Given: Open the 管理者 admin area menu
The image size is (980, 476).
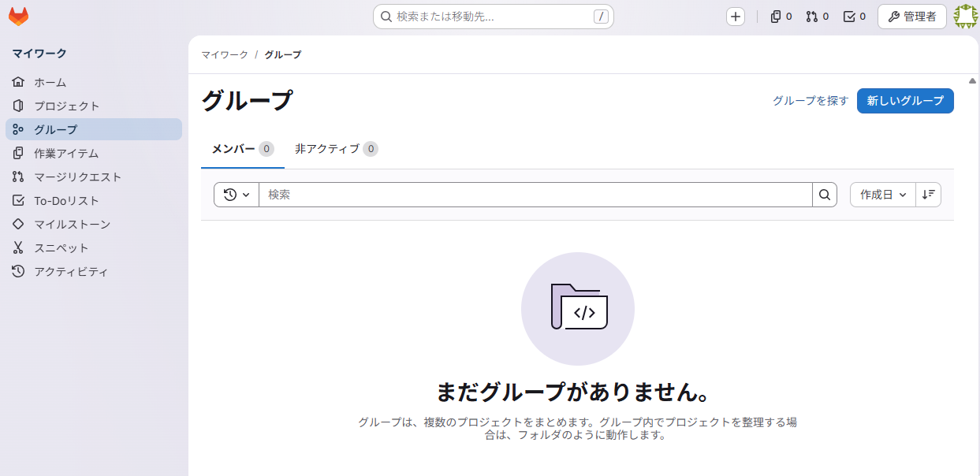Looking at the screenshot, I should pyautogui.click(x=911, y=16).
